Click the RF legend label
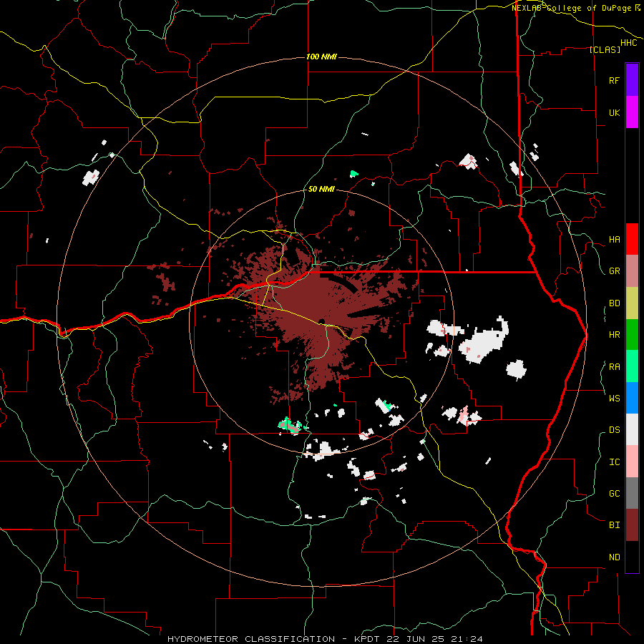The height and width of the screenshot is (644, 644). point(614,80)
